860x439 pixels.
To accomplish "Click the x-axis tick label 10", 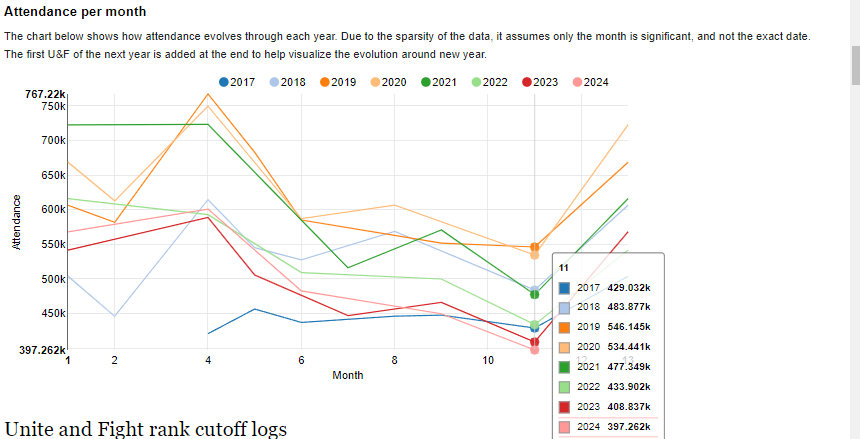I will coord(488,361).
